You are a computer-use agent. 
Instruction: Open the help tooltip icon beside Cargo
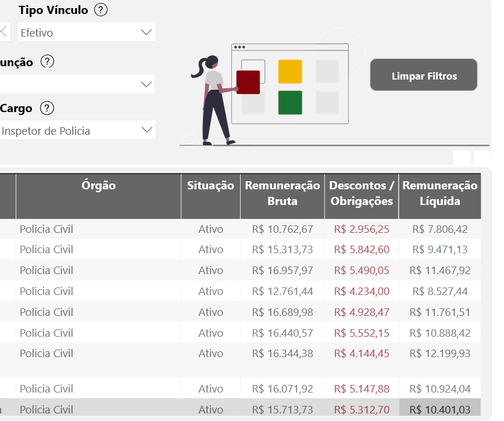coord(47,108)
